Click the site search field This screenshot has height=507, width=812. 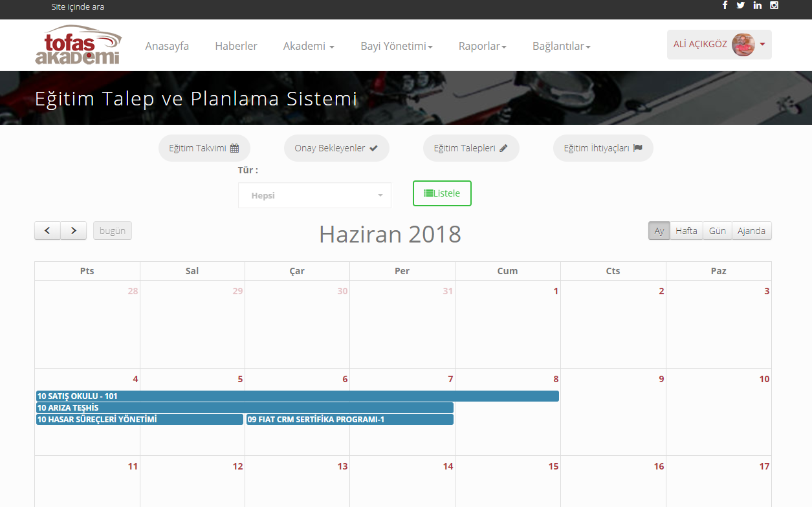tap(78, 7)
